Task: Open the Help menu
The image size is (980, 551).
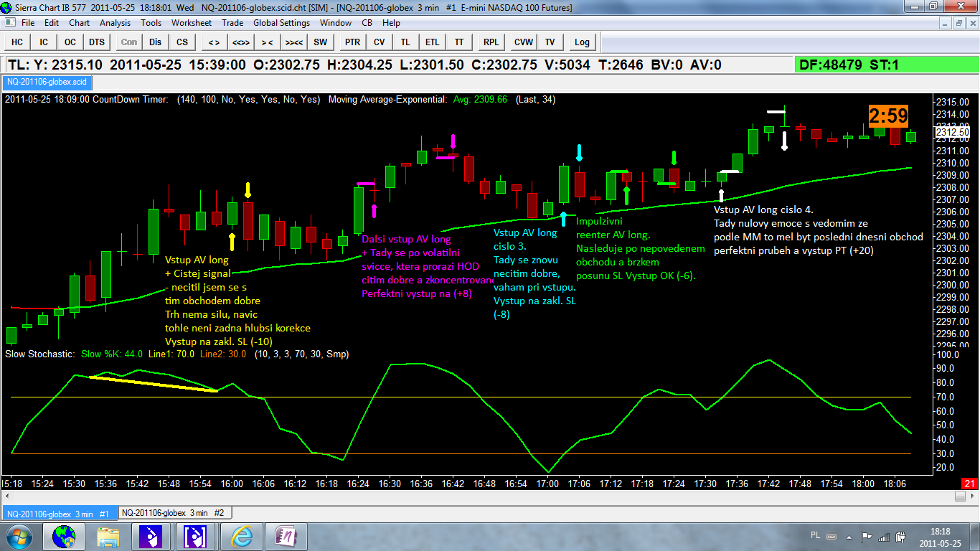Action: click(391, 23)
